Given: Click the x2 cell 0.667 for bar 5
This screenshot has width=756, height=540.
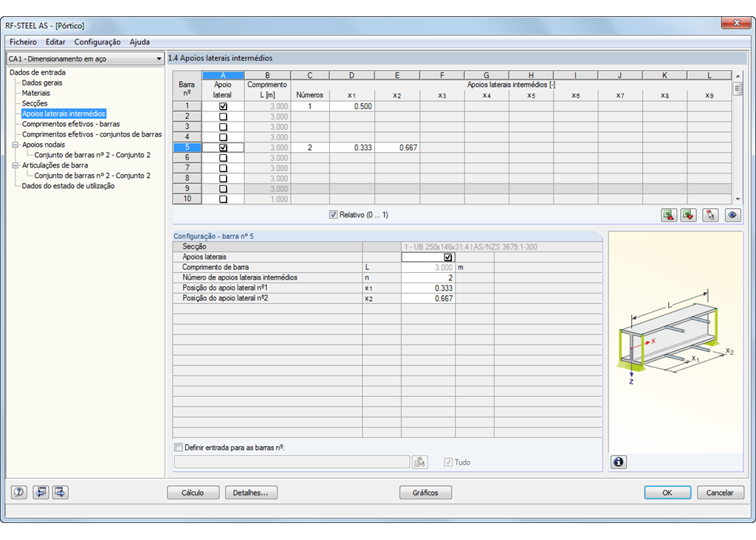Looking at the screenshot, I should point(397,148).
